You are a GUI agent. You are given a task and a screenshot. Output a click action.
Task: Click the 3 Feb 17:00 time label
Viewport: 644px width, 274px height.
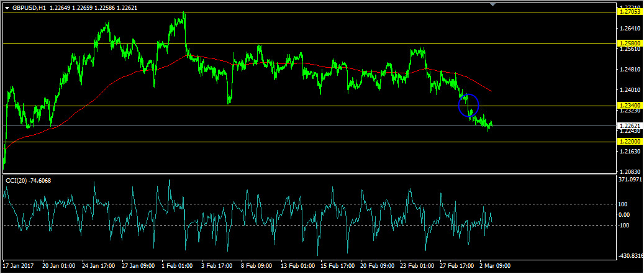coord(218,266)
